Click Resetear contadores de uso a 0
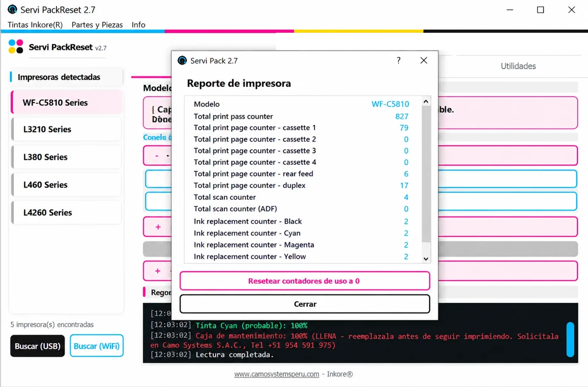Screen dimensions: 588x387 [x=304, y=281]
